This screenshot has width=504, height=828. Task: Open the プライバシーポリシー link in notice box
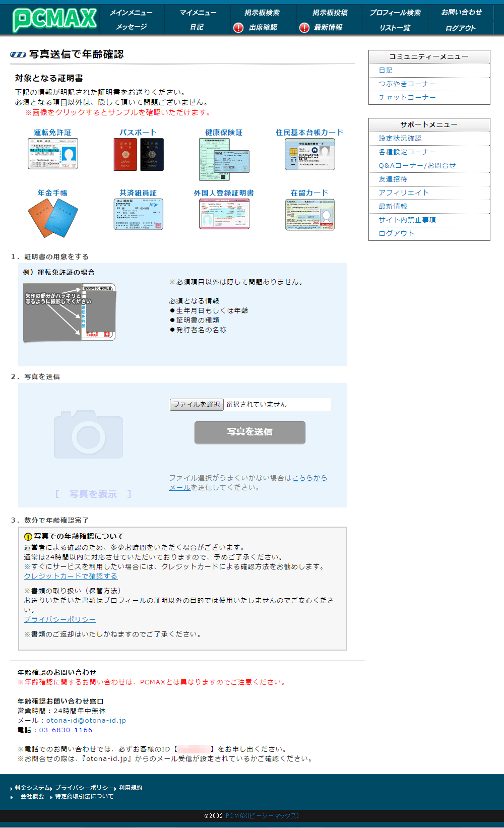pos(60,619)
